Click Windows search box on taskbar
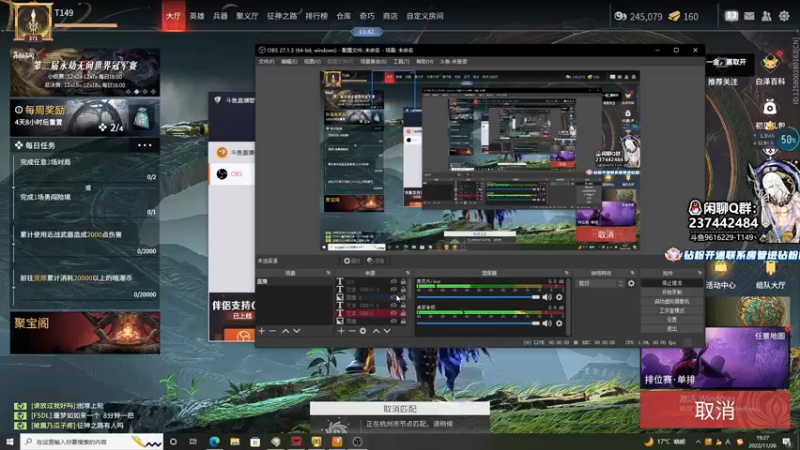 point(92,441)
